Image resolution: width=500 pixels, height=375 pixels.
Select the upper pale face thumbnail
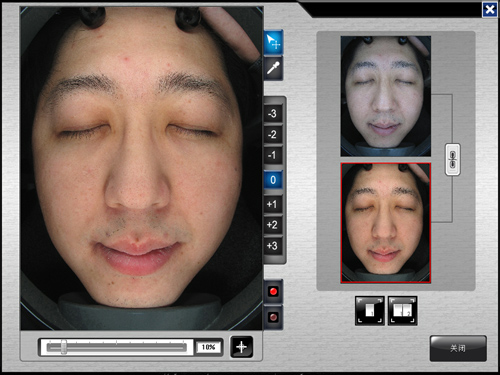pyautogui.click(x=386, y=96)
